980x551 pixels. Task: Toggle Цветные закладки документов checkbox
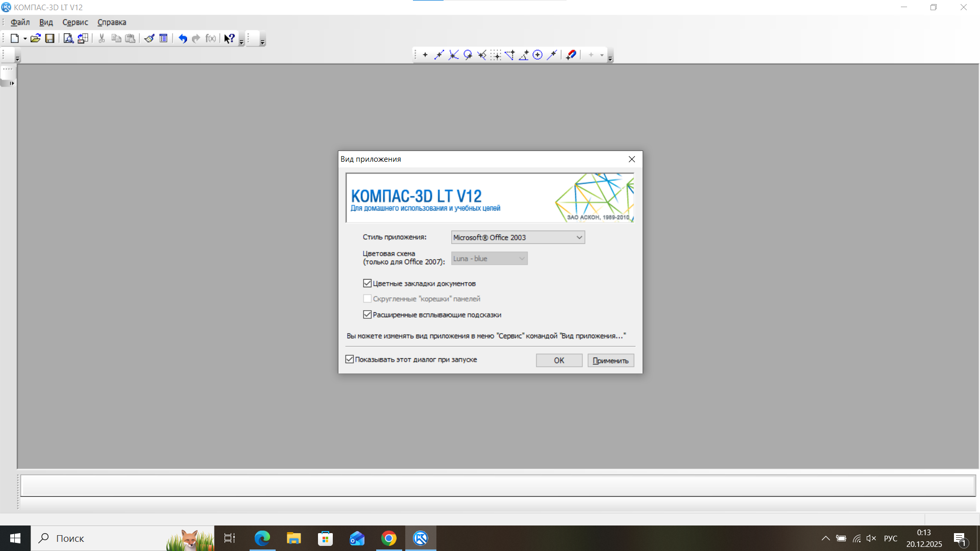(367, 283)
